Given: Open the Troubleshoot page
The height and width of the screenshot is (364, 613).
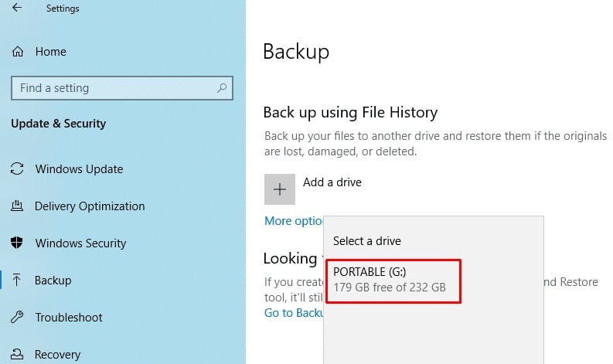Looking at the screenshot, I should click(x=69, y=317).
